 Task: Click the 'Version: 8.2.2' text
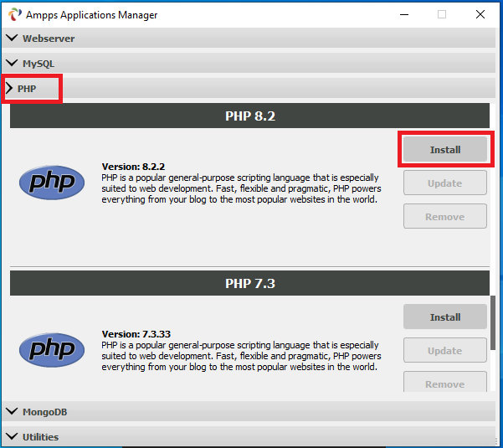[x=133, y=167]
